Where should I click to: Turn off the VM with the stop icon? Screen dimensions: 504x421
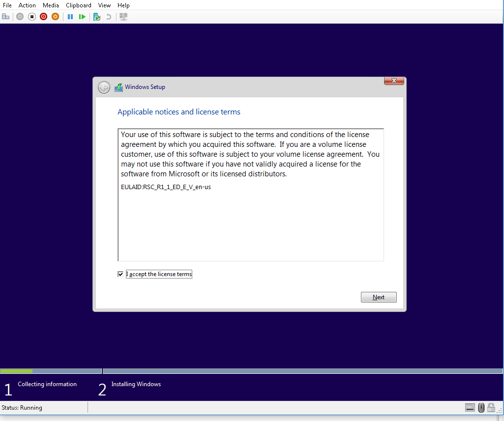click(32, 17)
